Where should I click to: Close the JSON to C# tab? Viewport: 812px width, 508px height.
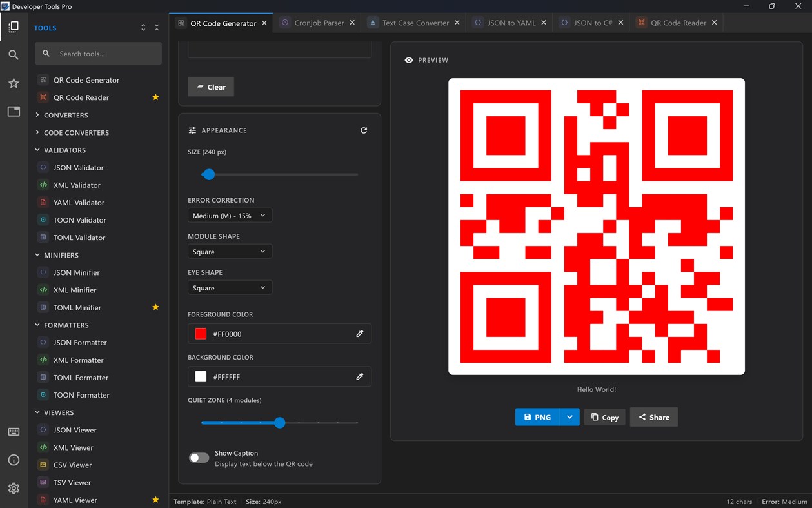pos(620,23)
